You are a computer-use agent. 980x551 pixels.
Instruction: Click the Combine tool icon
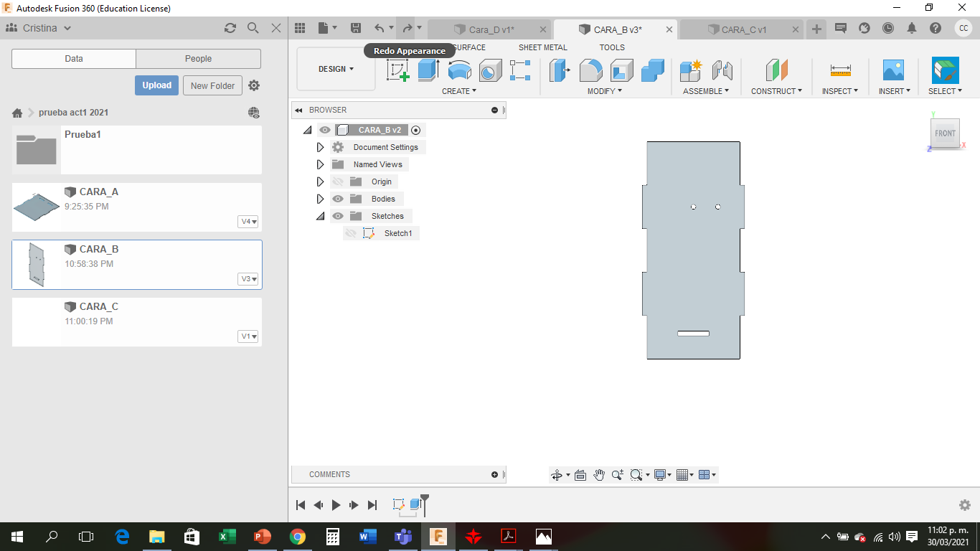point(653,70)
